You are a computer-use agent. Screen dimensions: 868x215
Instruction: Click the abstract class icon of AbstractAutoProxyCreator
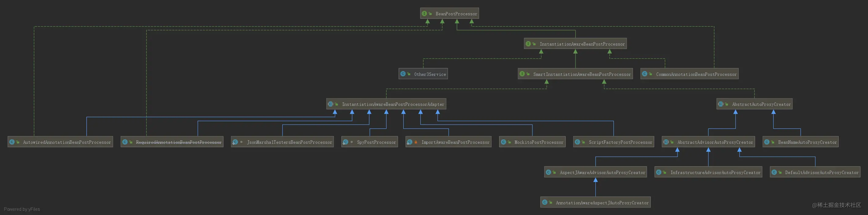pyautogui.click(x=721, y=104)
